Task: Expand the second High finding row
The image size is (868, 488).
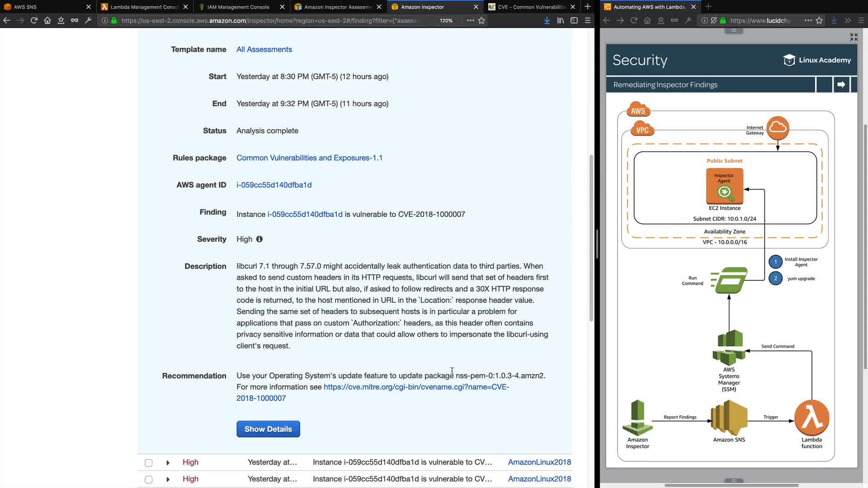Action: pos(168,479)
